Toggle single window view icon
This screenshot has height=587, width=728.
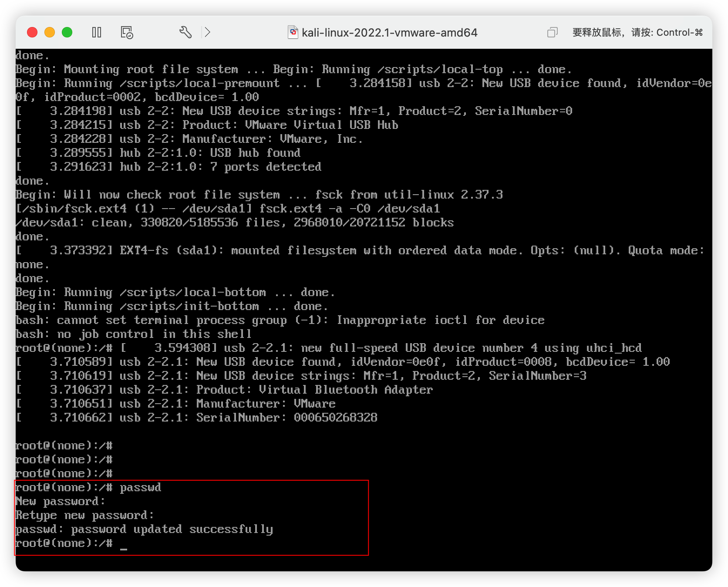pos(552,32)
